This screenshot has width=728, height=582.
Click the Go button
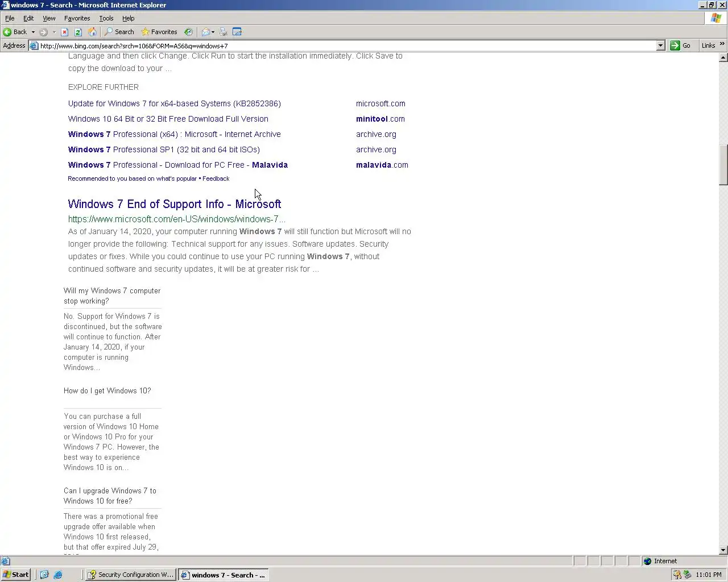(x=681, y=45)
